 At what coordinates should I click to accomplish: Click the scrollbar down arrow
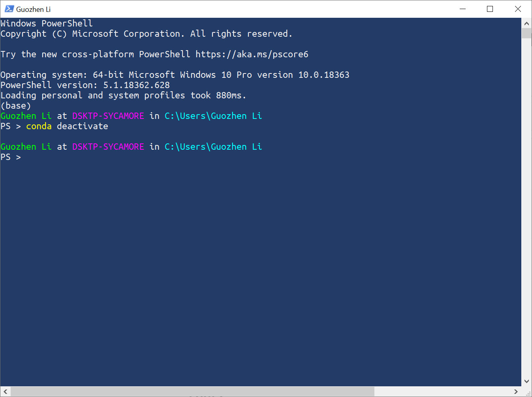tap(526, 380)
